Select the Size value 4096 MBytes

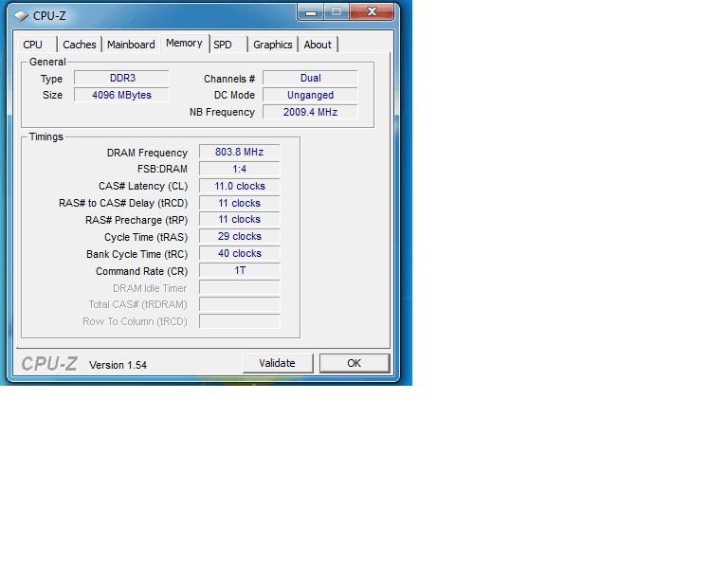click(121, 95)
